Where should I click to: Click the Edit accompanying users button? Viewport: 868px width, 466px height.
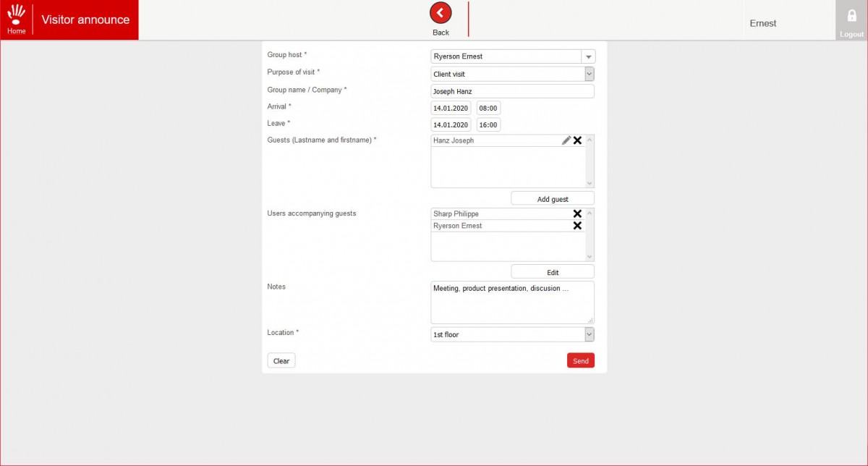(x=553, y=272)
